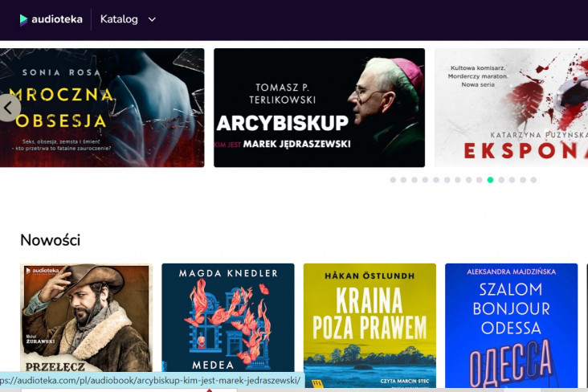
Task: Expand the Katalog chevron arrow
Action: click(152, 19)
